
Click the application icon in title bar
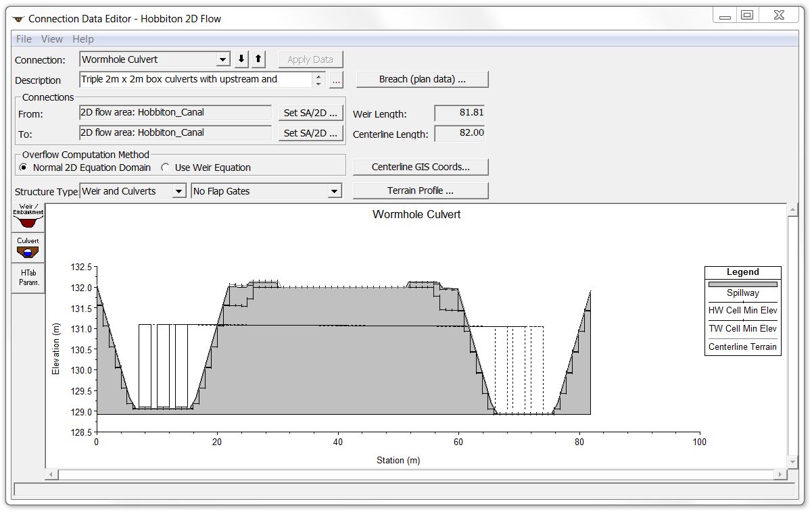pos(18,19)
